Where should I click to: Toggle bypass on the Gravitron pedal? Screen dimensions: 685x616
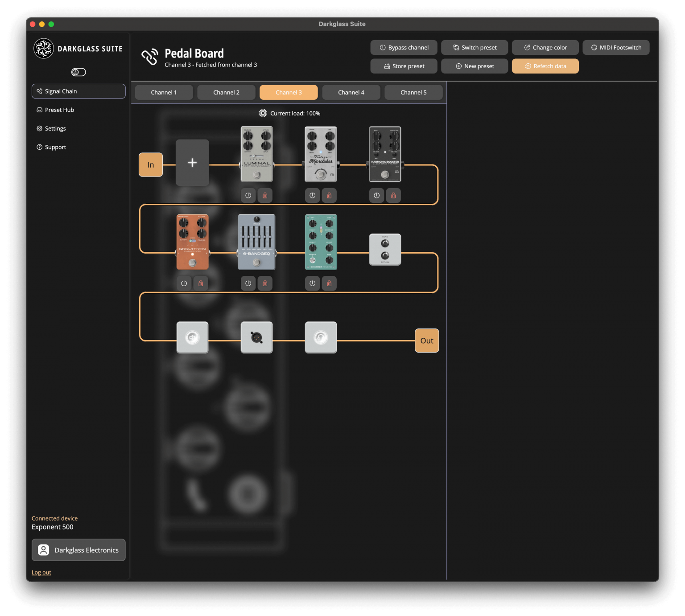(184, 283)
